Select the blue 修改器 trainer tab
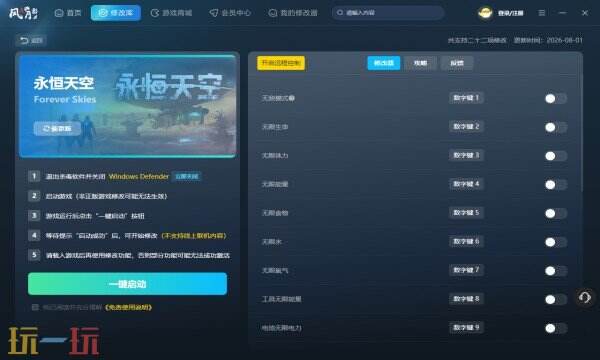Viewport: 600px width, 360px height. pyautogui.click(x=384, y=63)
